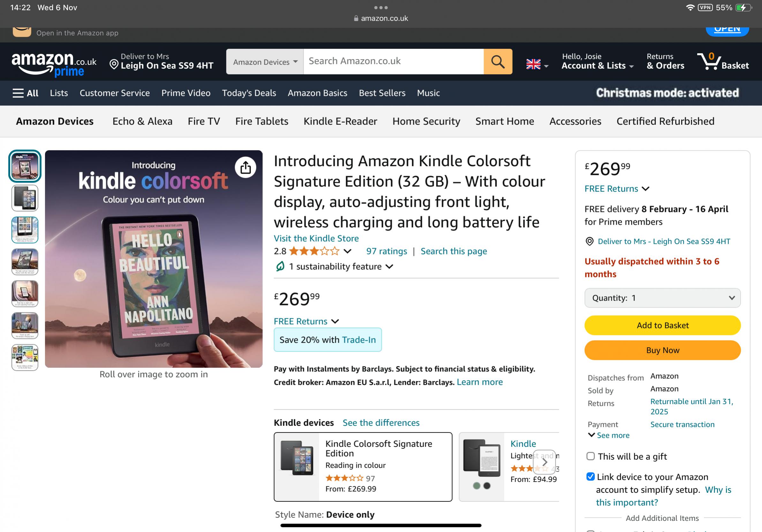Select the second product image thumbnail
Viewport: 762px width, 532px height.
(25, 198)
